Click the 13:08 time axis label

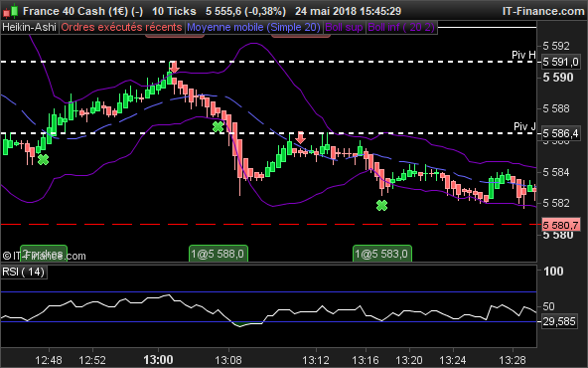point(229,360)
